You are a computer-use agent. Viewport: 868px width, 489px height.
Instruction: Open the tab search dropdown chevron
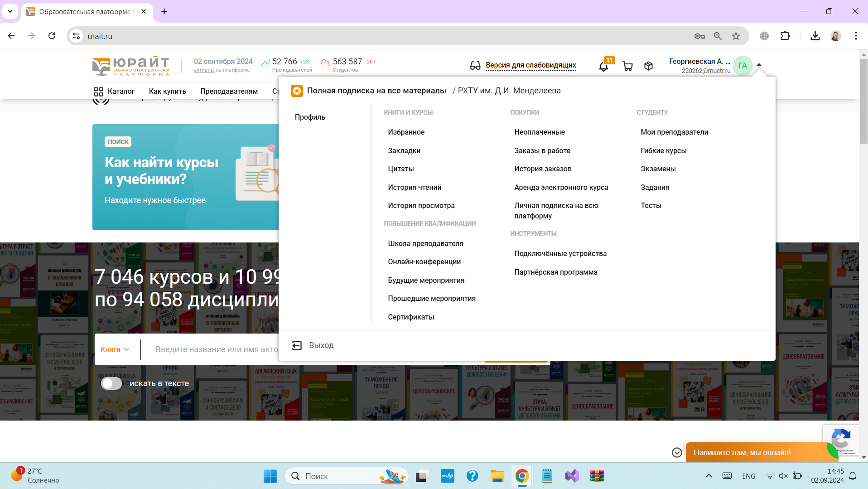point(10,11)
